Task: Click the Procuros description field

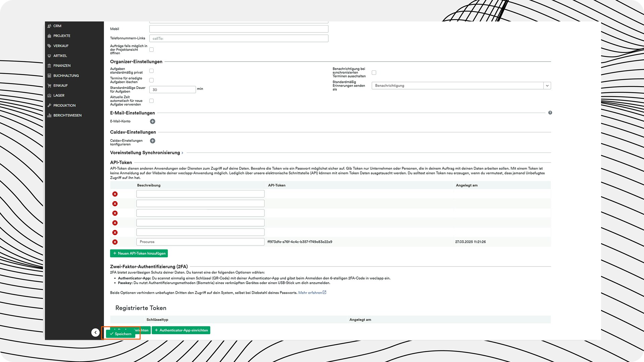Action: click(x=200, y=242)
